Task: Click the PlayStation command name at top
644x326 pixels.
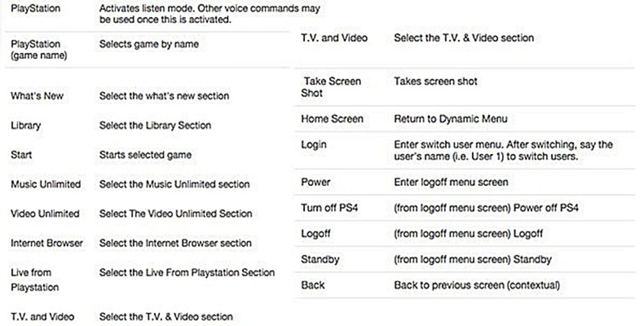Action: click(x=36, y=8)
